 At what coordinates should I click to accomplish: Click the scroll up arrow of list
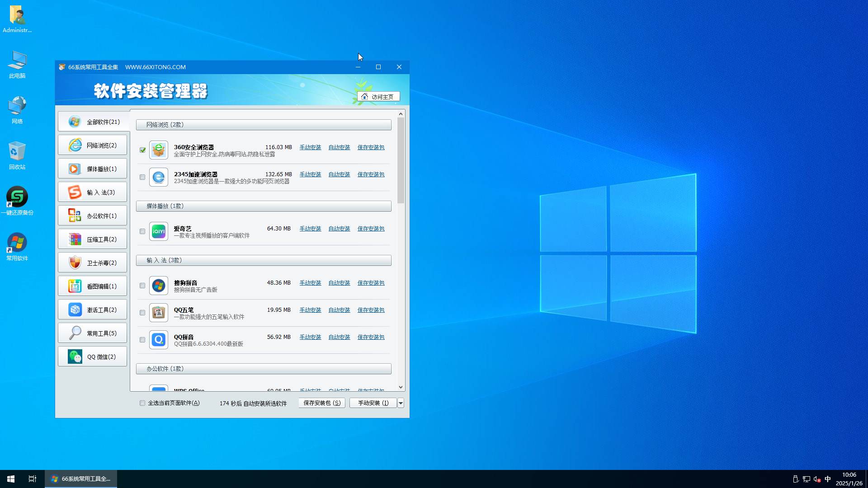coord(401,114)
